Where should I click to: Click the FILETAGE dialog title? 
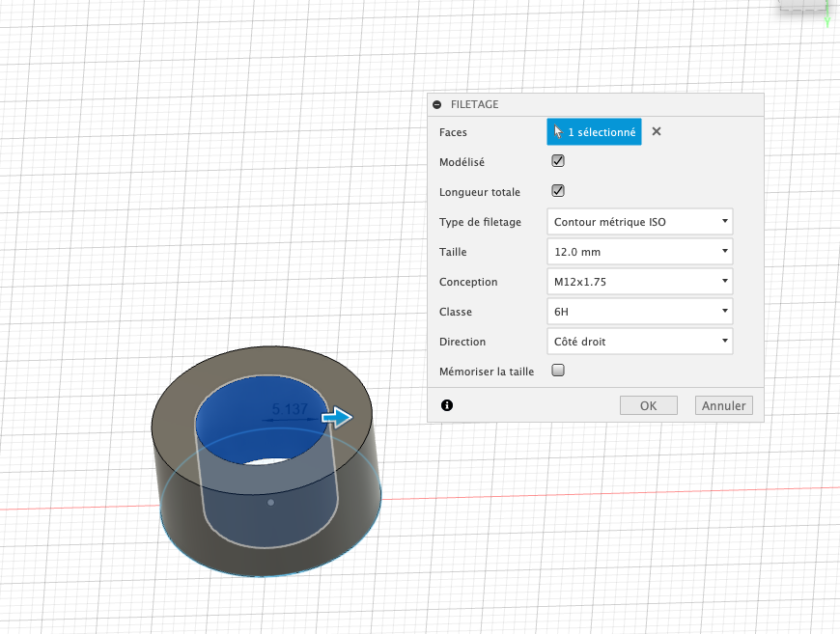475,104
